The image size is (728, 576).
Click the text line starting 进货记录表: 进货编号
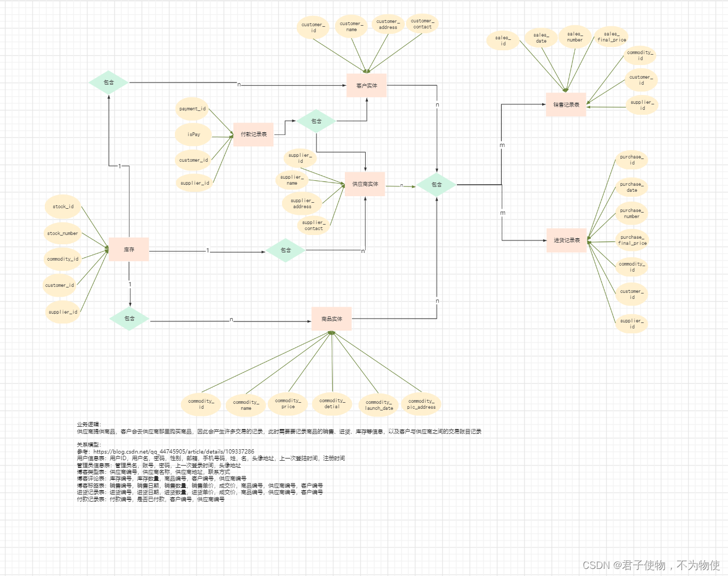(x=199, y=492)
